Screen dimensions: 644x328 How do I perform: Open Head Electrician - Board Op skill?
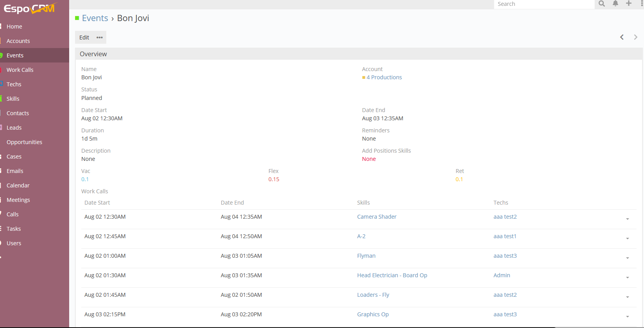pos(392,275)
